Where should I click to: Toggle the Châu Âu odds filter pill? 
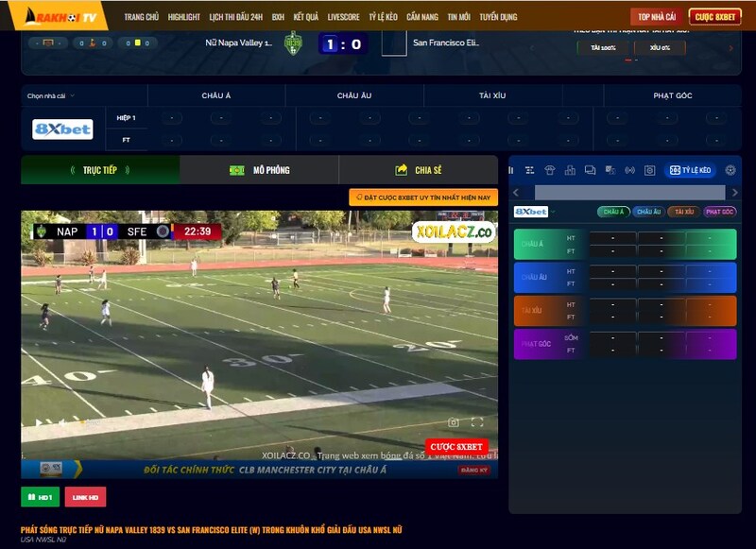click(648, 212)
